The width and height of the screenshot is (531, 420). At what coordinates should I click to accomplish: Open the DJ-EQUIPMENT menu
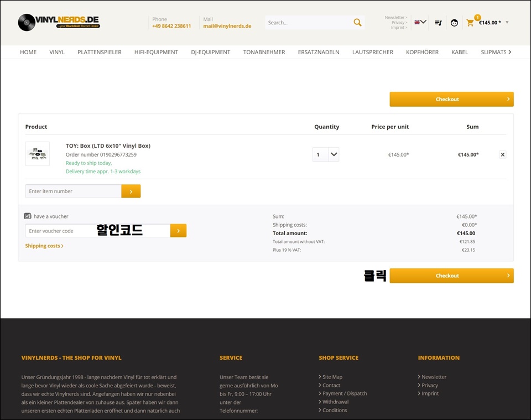tap(211, 52)
